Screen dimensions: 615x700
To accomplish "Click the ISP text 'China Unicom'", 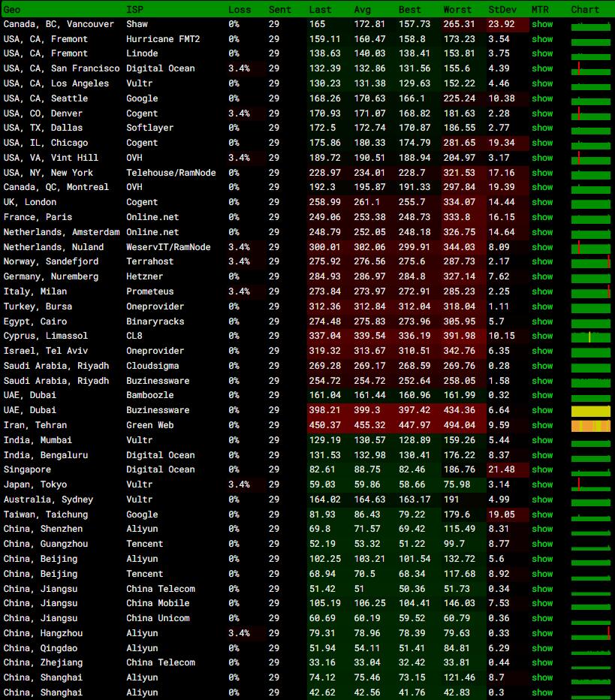I will 158,618.
